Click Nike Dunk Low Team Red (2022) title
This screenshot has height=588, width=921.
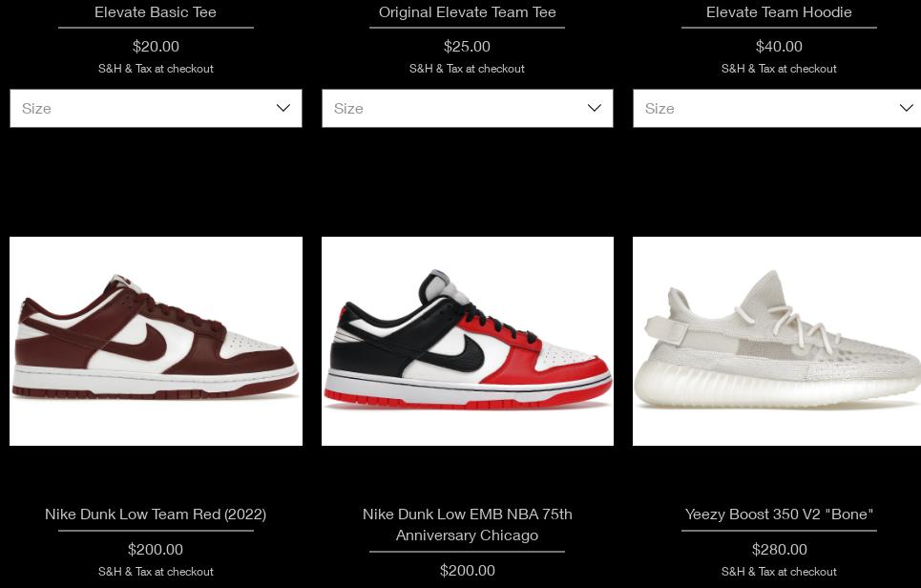156,514
